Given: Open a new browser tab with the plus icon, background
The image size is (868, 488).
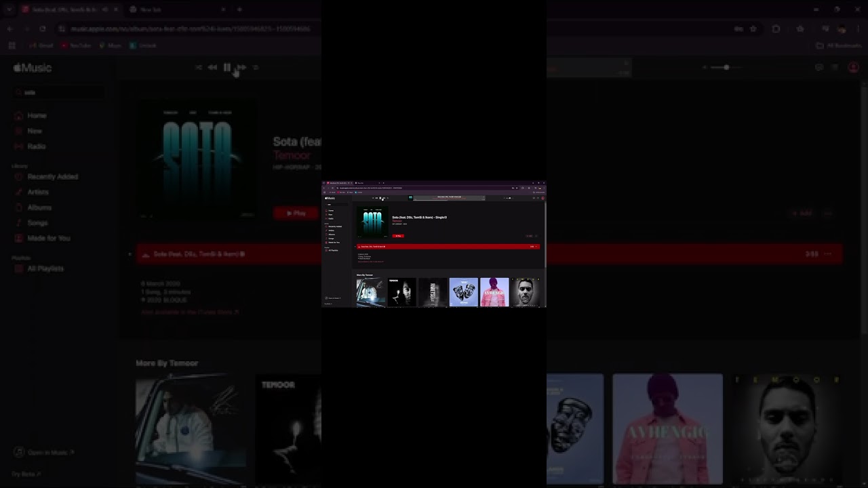Looking at the screenshot, I should click(239, 9).
